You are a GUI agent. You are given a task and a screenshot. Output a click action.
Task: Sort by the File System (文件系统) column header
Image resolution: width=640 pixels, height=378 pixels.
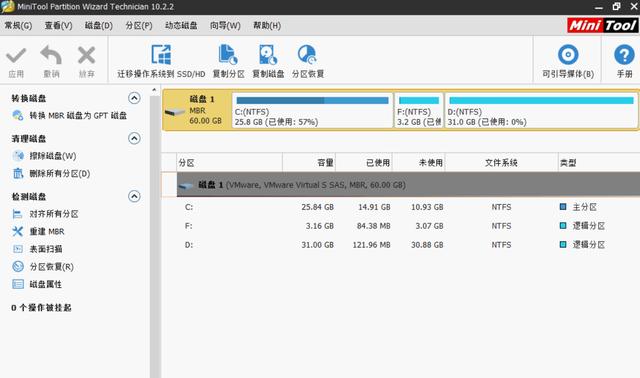pyautogui.click(x=502, y=163)
